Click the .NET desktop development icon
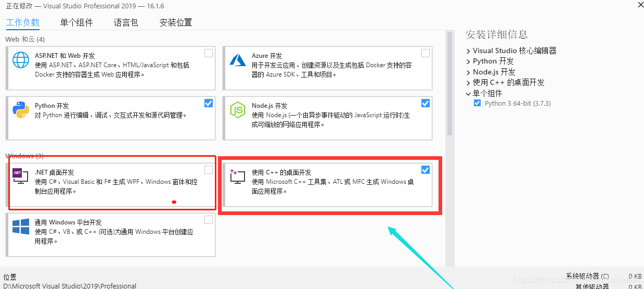 21,177
